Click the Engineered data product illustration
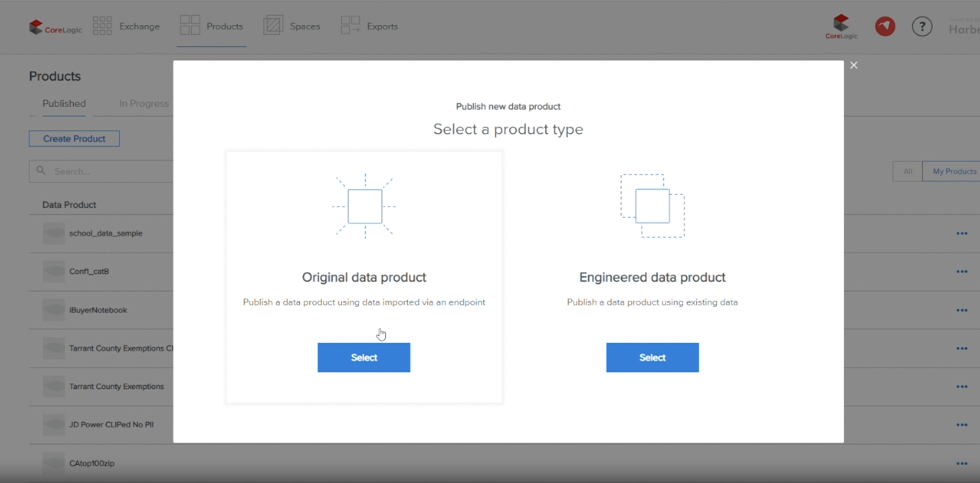The image size is (980, 483). click(x=652, y=206)
